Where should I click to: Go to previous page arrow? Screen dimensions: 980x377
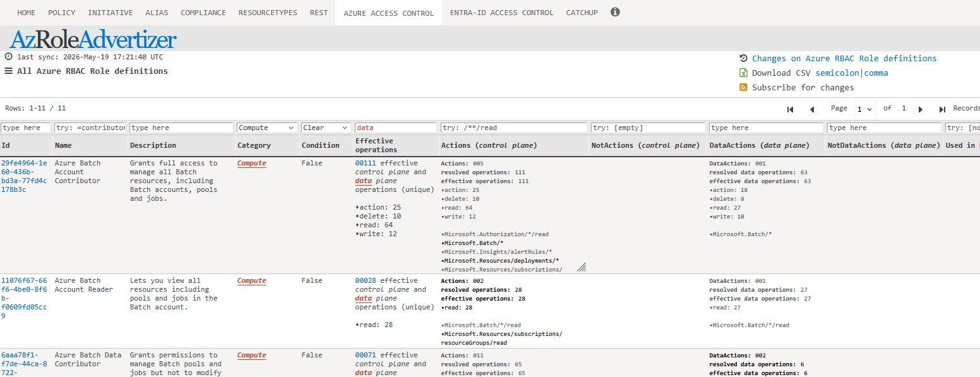812,109
